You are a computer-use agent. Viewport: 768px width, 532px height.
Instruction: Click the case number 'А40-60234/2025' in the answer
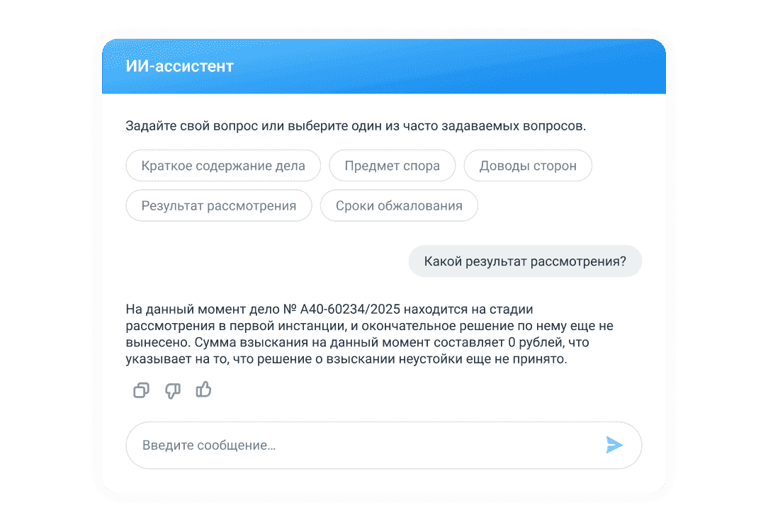[350, 310]
